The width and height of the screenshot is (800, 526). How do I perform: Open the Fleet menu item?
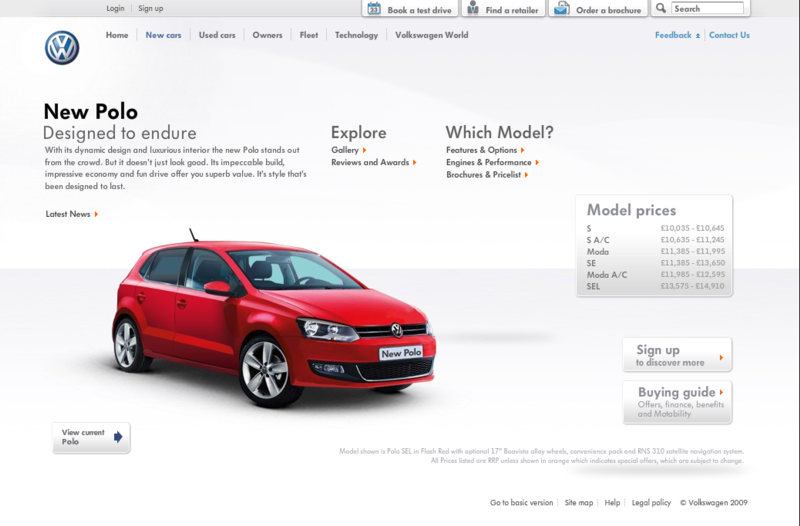tap(309, 35)
